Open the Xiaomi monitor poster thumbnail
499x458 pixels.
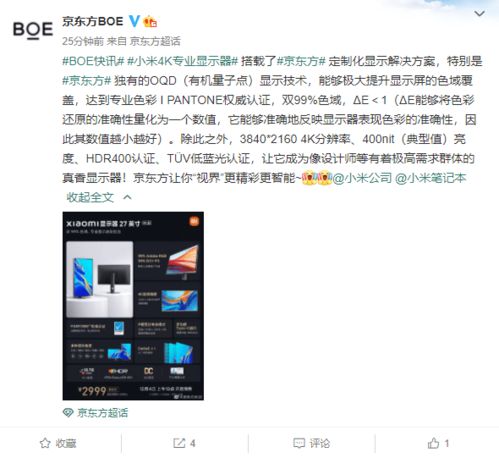tap(133, 306)
